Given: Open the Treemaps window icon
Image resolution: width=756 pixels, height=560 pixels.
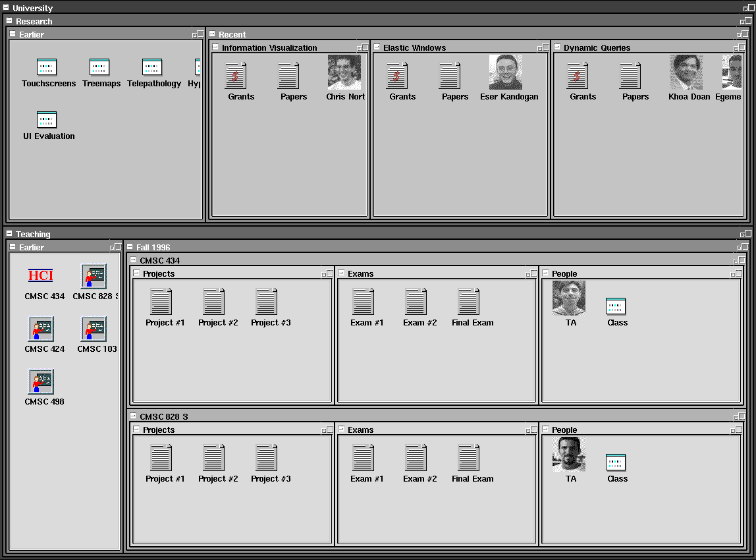Looking at the screenshot, I should pos(99,67).
